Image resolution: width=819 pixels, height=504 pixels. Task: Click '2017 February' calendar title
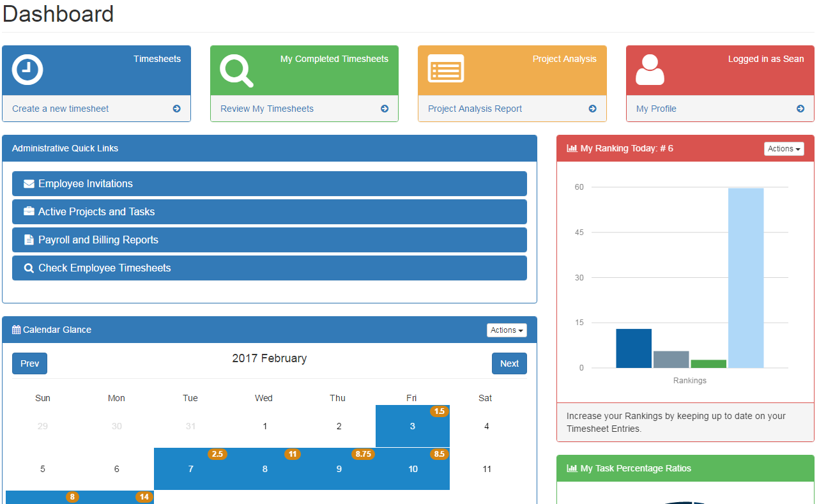[269, 358]
